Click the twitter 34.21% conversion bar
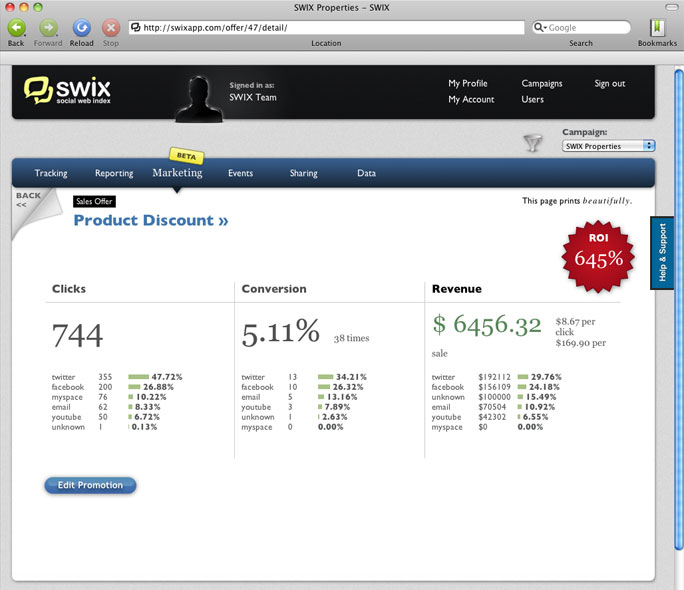 tap(325, 377)
